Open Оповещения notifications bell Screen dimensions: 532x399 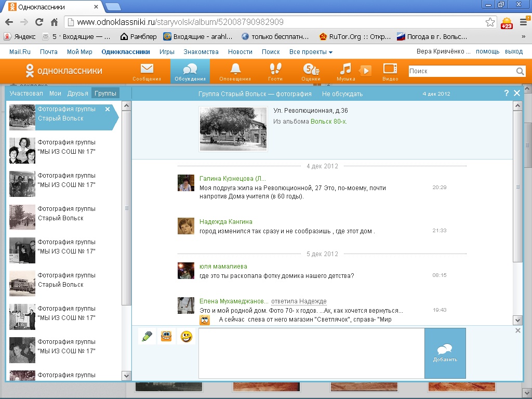click(x=235, y=71)
